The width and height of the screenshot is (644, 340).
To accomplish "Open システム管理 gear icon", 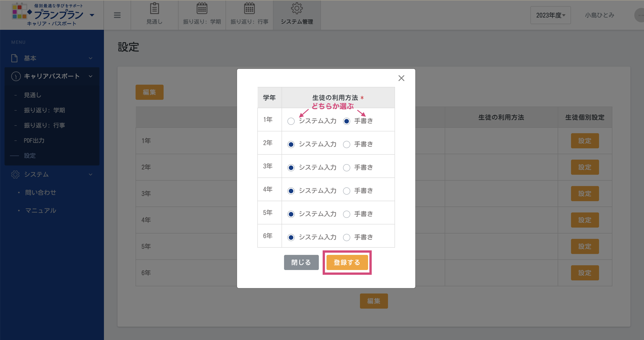I will (297, 9).
